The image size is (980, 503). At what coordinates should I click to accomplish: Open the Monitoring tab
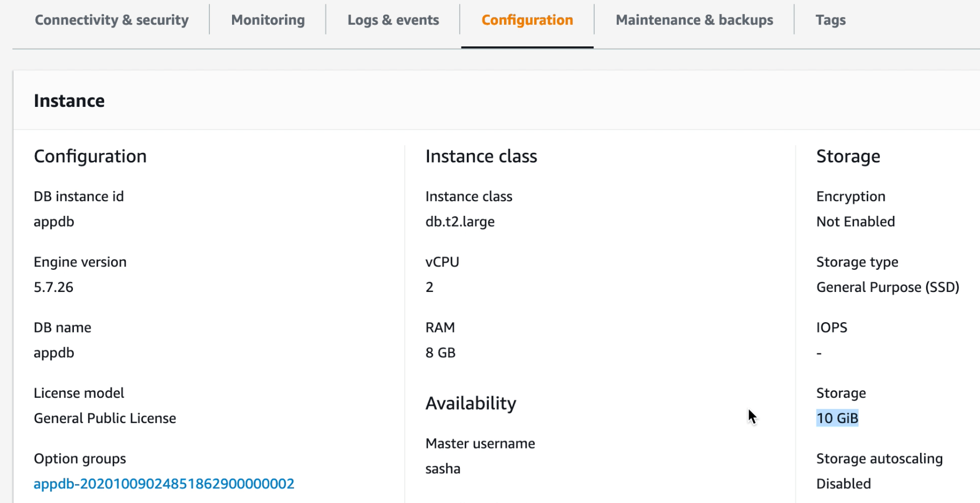click(267, 20)
